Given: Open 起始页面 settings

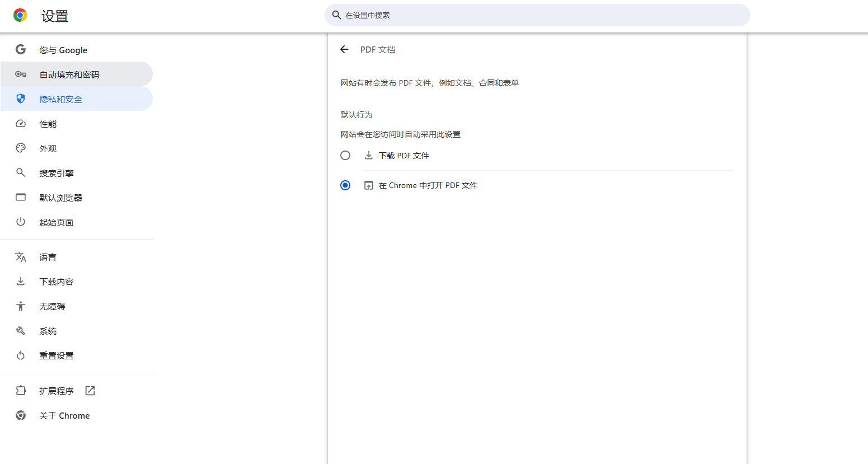Looking at the screenshot, I should pyautogui.click(x=77, y=222).
